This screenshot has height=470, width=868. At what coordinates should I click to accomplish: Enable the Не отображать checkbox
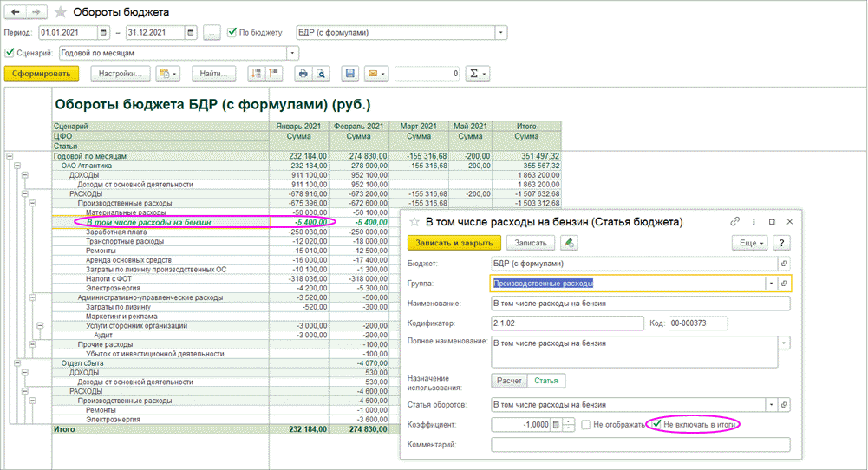587,425
